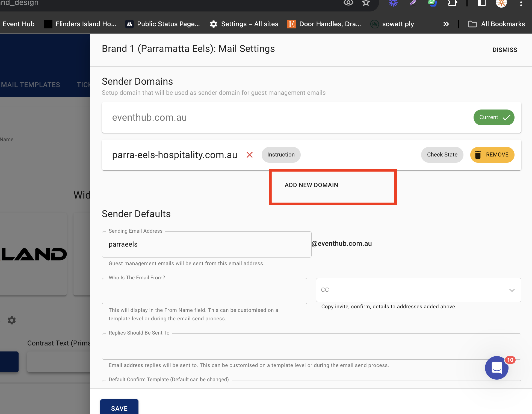Viewport: 532px width, 414px height.
Task: Click the ADD NEW DOMAIN button
Action: pyautogui.click(x=311, y=185)
